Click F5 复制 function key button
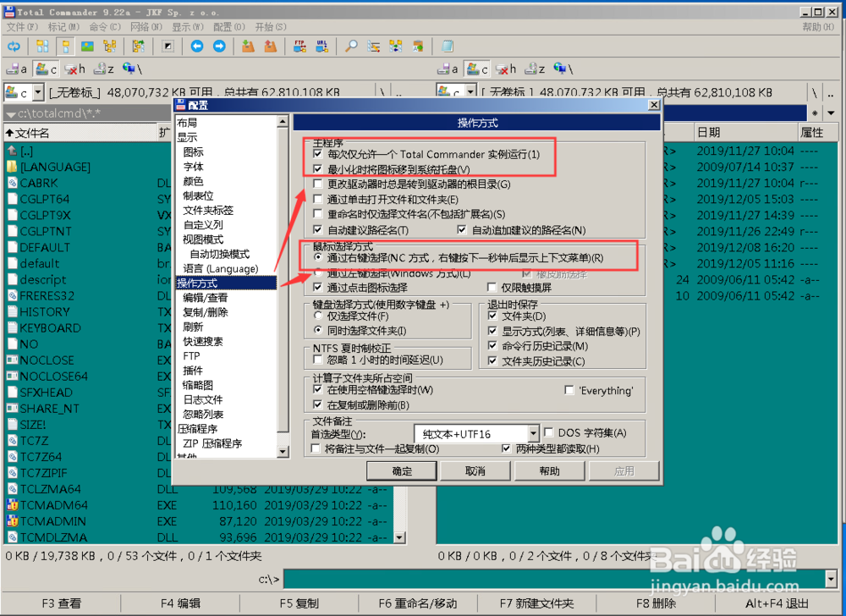This screenshot has height=616, width=846. [299, 603]
